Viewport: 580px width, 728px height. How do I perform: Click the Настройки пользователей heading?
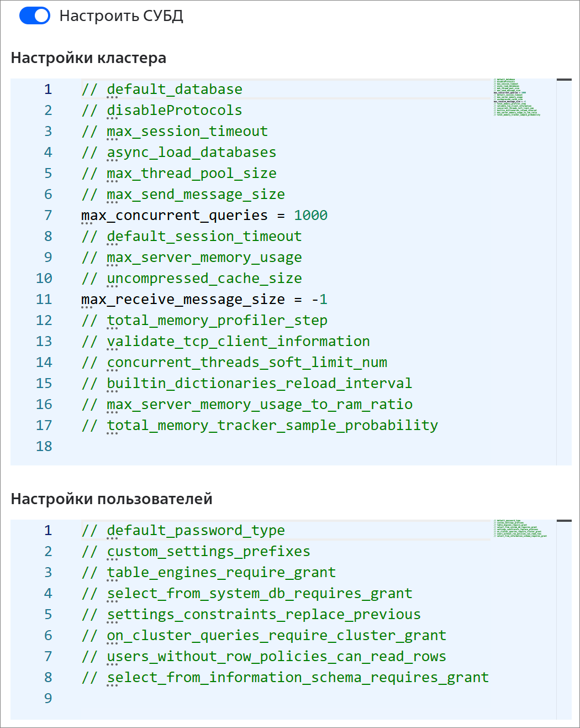[112, 499]
